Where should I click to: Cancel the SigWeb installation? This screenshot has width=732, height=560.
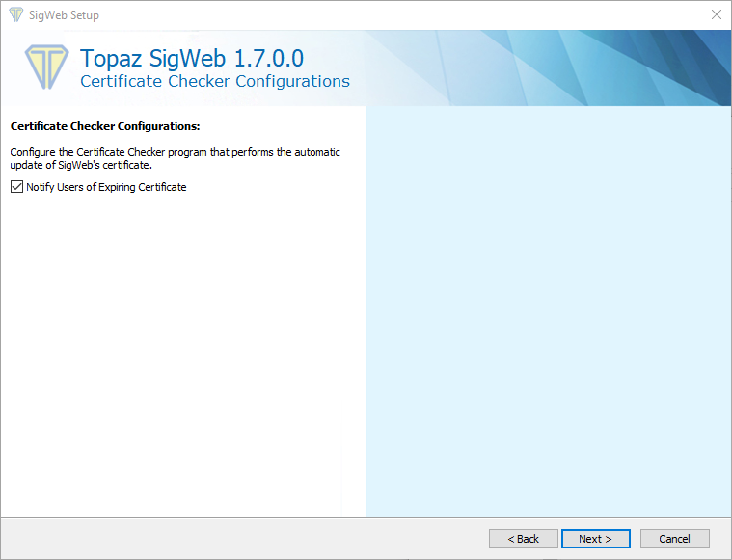click(x=675, y=539)
